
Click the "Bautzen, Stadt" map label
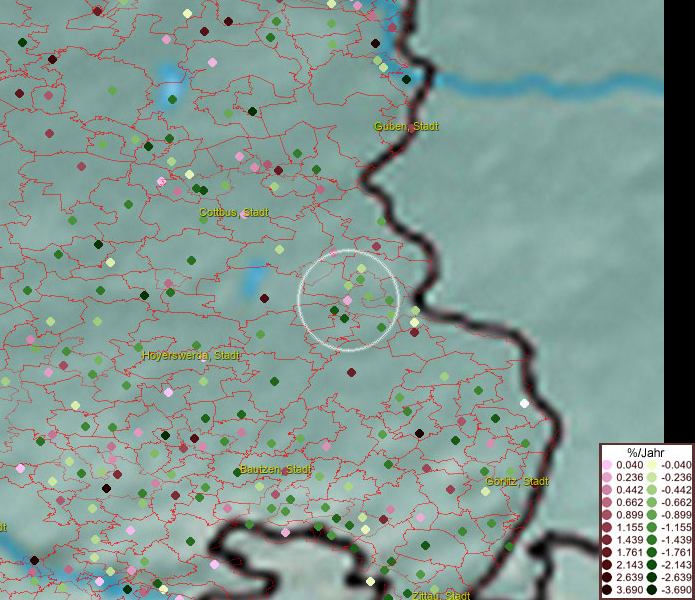(x=276, y=470)
